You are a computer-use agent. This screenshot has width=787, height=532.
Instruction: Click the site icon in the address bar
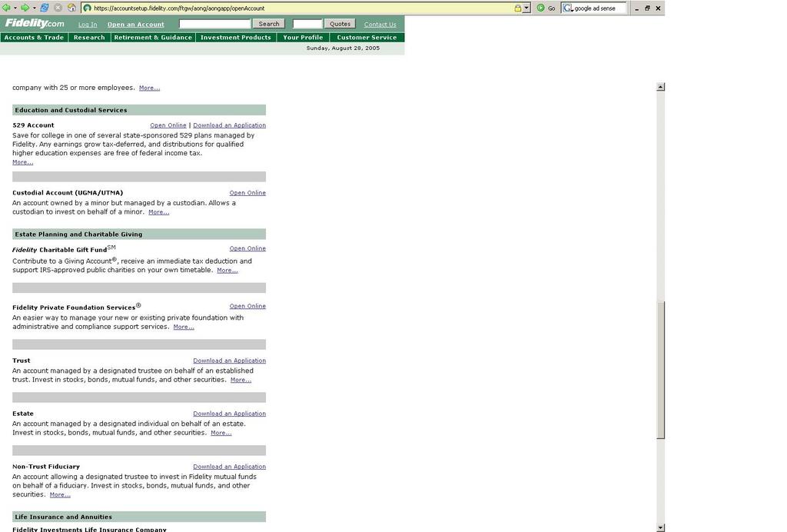pyautogui.click(x=88, y=8)
